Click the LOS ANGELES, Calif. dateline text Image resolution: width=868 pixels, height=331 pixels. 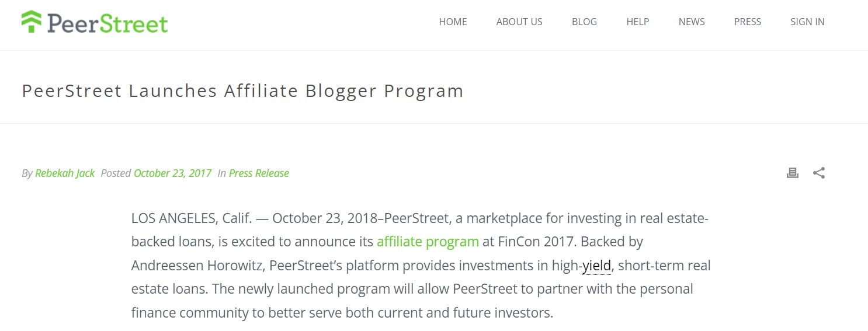pyautogui.click(x=191, y=218)
